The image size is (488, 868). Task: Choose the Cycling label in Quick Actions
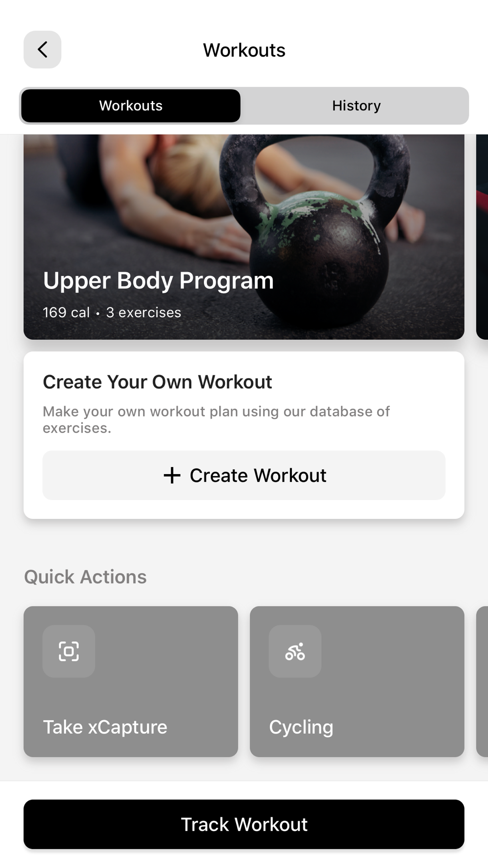tap(301, 727)
